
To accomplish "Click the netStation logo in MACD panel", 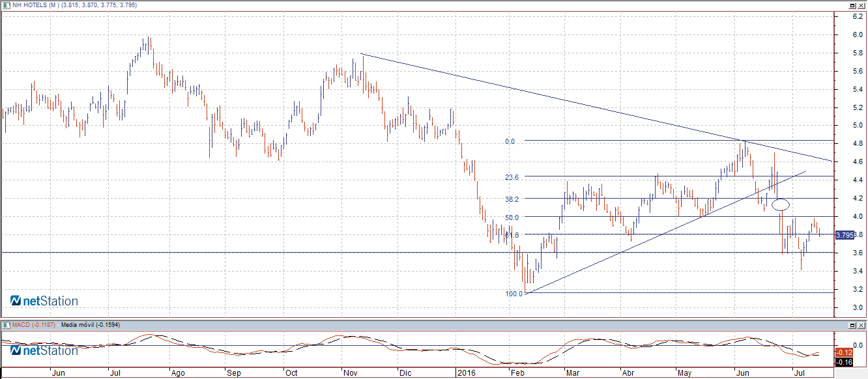I will [x=44, y=350].
